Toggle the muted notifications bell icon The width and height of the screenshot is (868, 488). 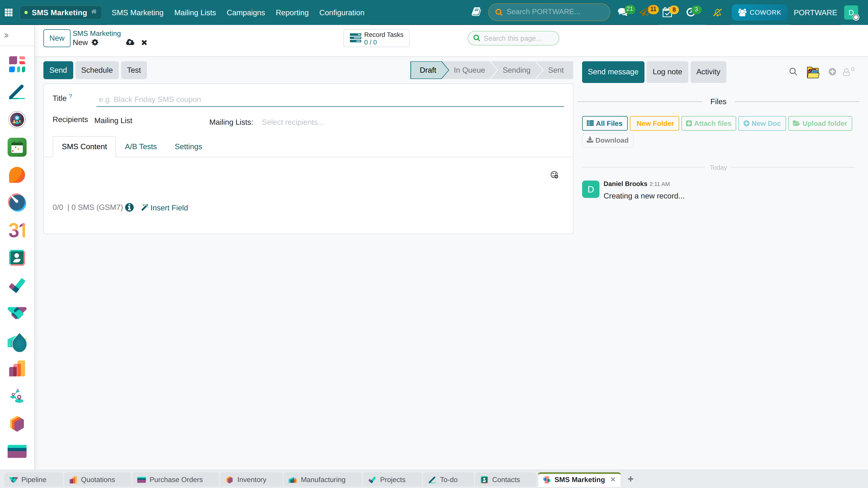[718, 12]
